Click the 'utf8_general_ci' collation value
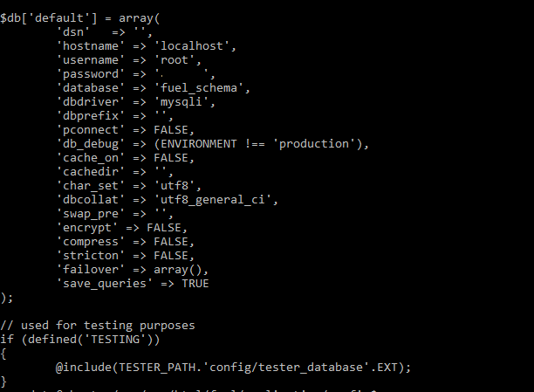 click(x=213, y=200)
